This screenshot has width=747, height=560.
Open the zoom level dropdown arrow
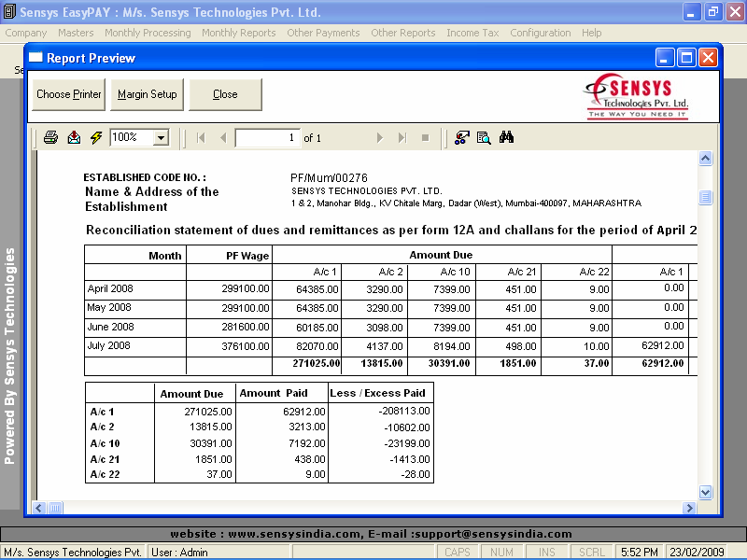(x=162, y=138)
